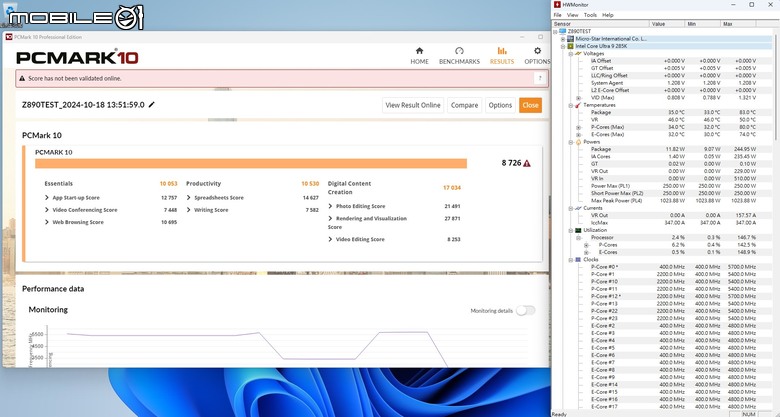Expand Photo Editing Score row

[330, 206]
